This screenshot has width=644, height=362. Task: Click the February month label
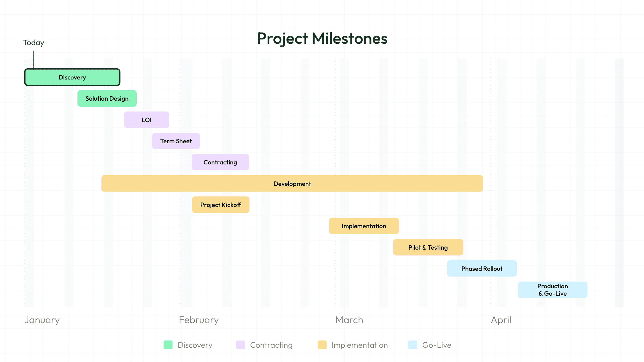pyautogui.click(x=199, y=320)
